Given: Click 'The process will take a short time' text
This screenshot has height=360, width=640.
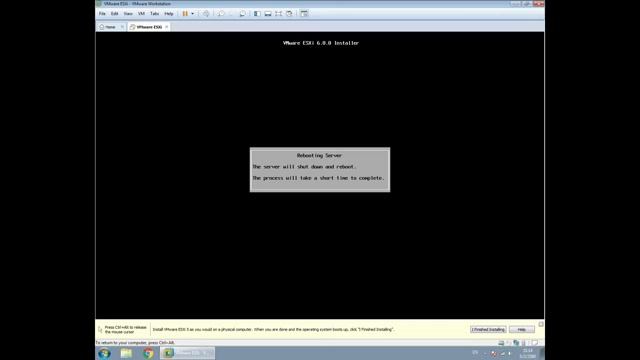Looking at the screenshot, I should (x=318, y=178).
